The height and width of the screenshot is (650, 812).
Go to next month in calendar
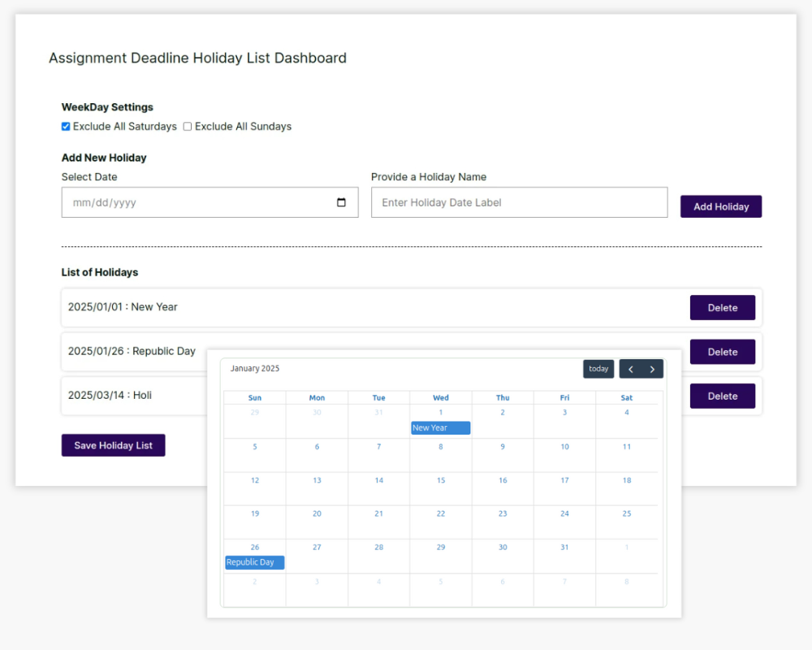click(x=652, y=369)
